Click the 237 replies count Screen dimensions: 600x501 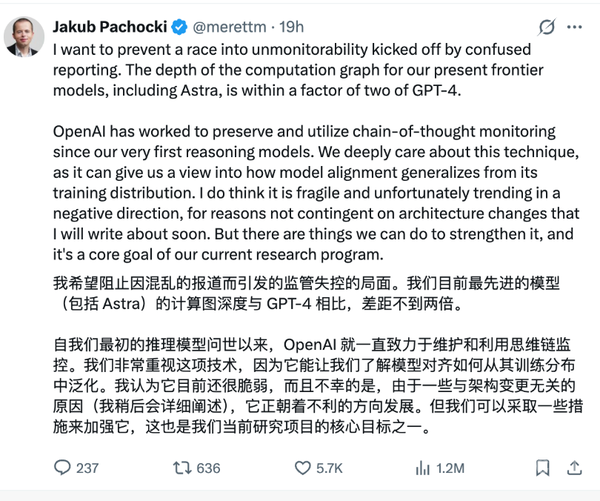87,468
